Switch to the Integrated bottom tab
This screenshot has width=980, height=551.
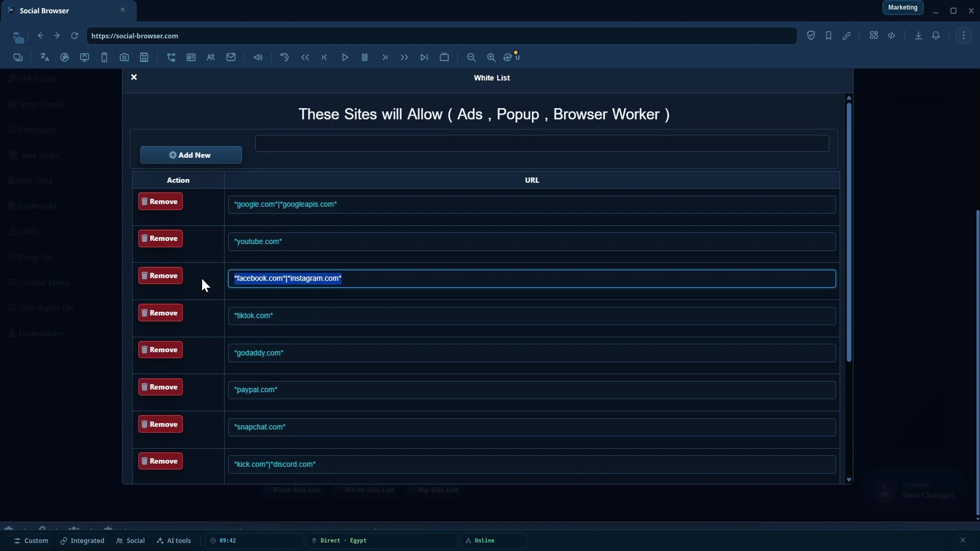pos(82,541)
